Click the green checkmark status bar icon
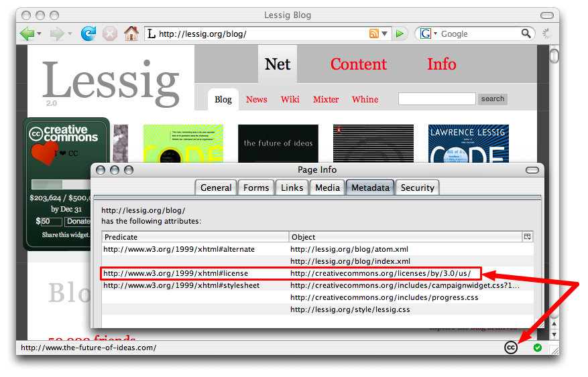Screen dimensions: 588x377 coord(537,348)
